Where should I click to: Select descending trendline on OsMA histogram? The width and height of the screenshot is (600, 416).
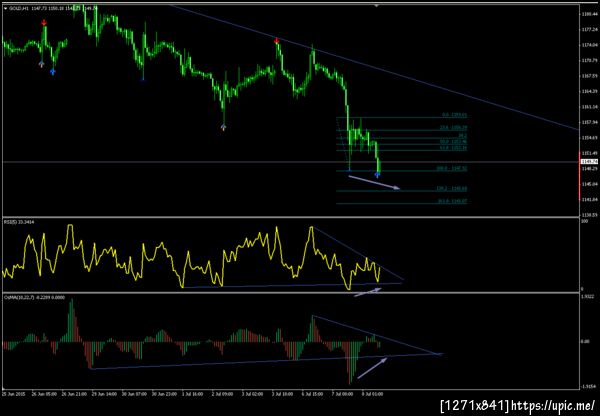377,335
